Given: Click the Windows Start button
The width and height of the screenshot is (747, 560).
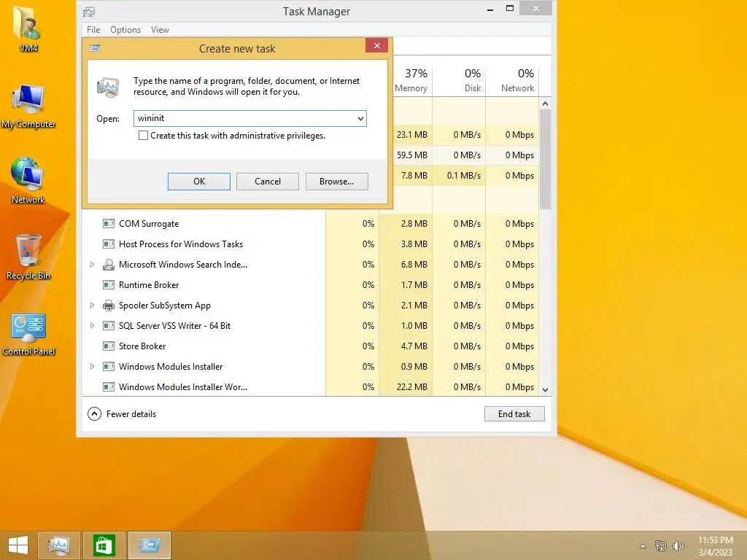Looking at the screenshot, I should tap(18, 545).
